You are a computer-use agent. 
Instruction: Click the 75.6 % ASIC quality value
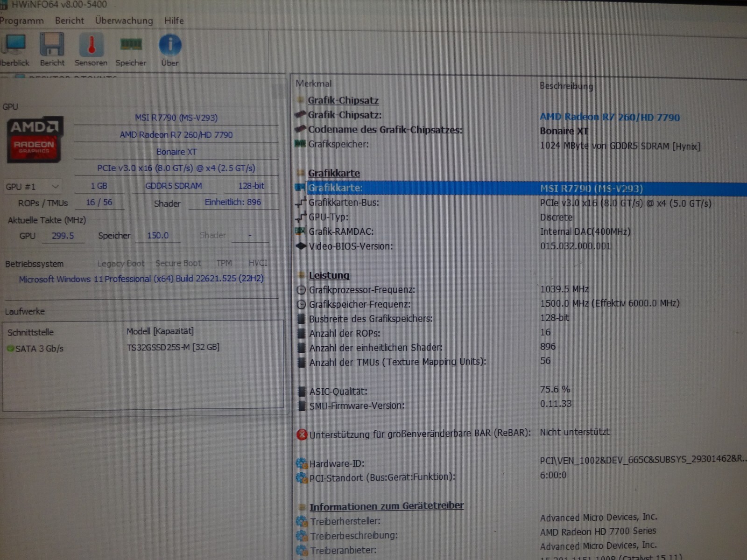[555, 389]
